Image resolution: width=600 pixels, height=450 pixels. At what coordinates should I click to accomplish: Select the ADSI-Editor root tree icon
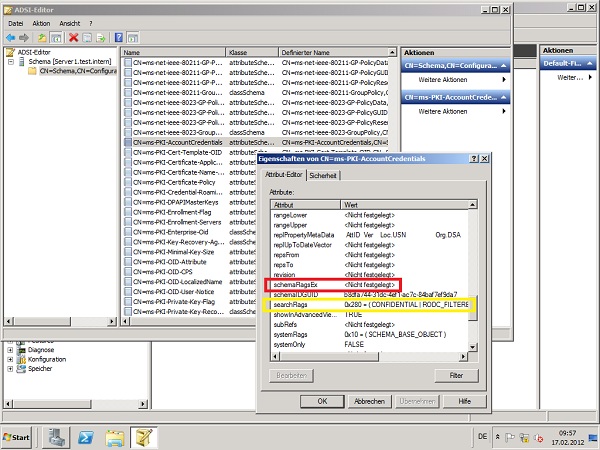click(x=10, y=52)
